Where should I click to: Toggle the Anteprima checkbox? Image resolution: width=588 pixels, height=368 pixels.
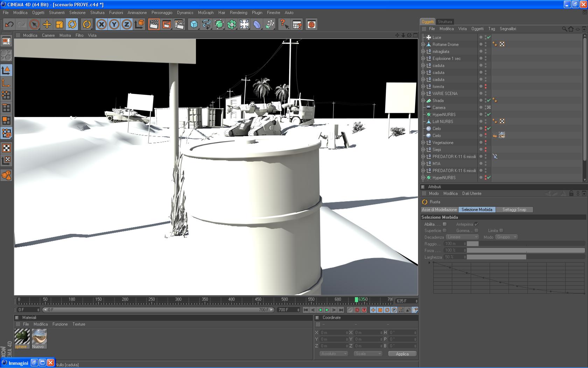point(476,224)
